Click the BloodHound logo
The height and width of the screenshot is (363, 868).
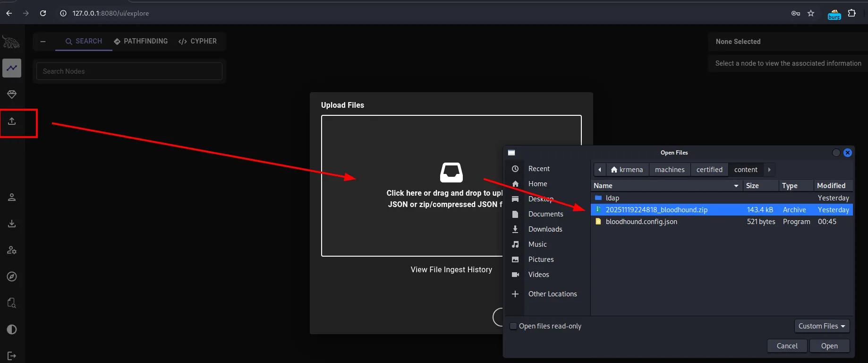pos(11,42)
